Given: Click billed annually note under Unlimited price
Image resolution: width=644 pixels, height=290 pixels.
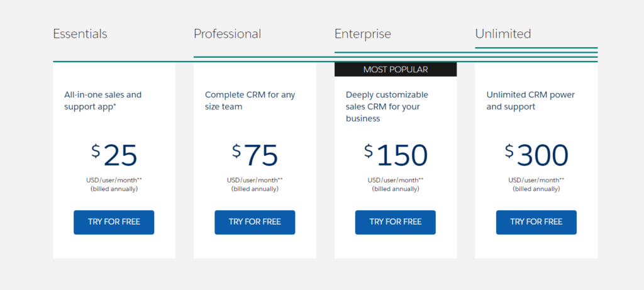Looking at the screenshot, I should click(536, 189).
